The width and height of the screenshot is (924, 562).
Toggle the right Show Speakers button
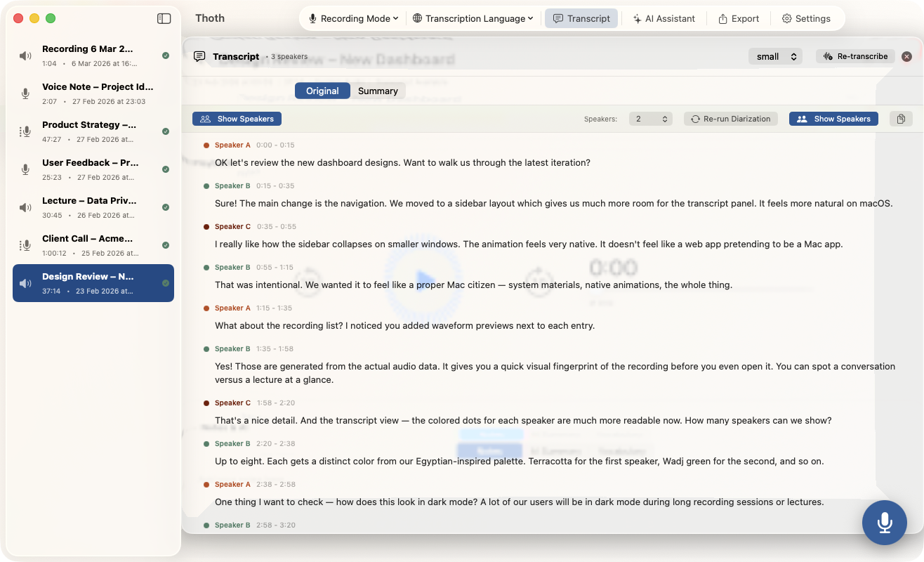point(833,119)
